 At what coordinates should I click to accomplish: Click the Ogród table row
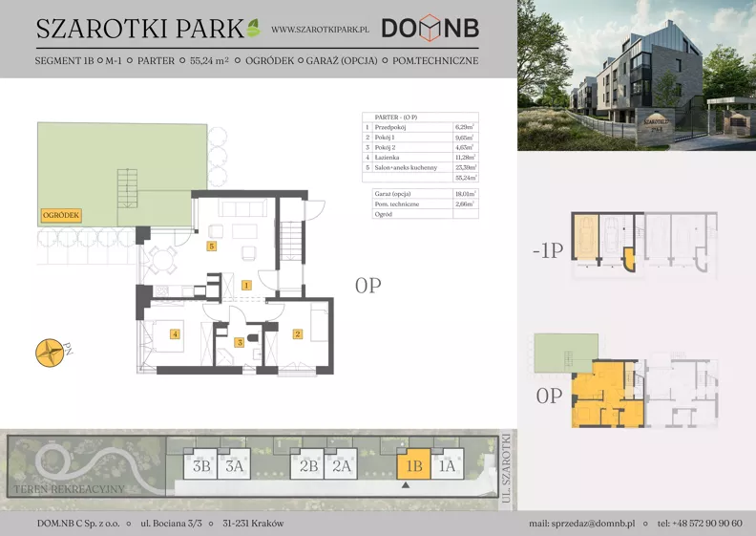tap(426, 214)
